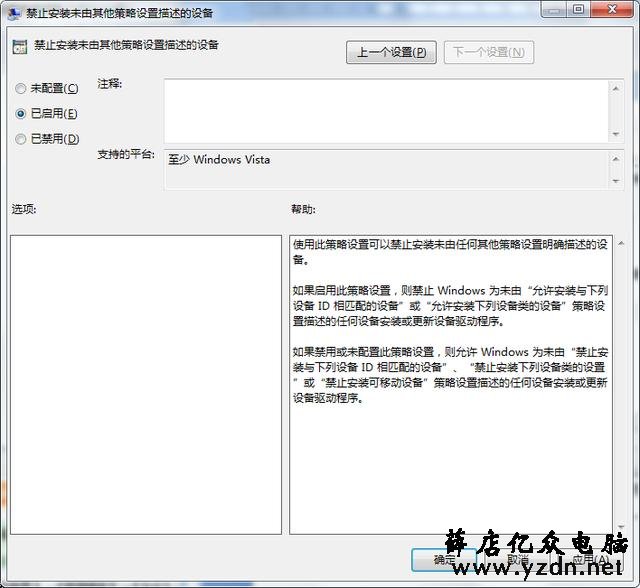Maximize the policy dialog window

click(578, 9)
